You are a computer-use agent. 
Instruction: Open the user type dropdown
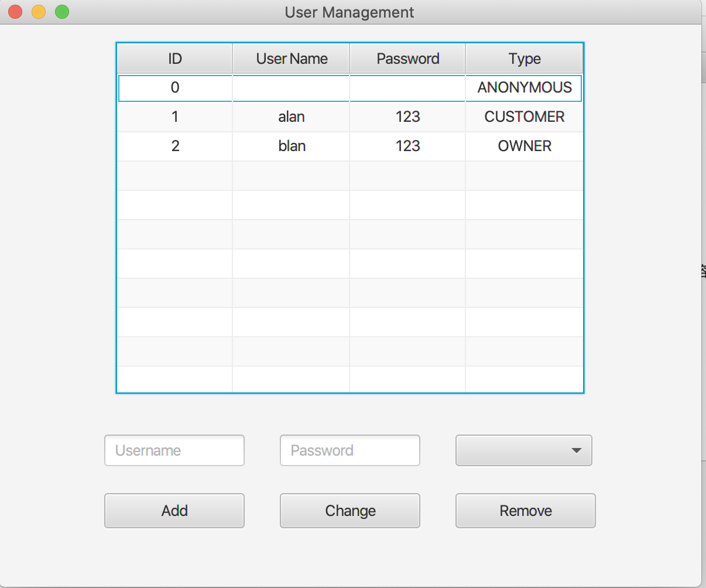pyautogui.click(x=524, y=450)
